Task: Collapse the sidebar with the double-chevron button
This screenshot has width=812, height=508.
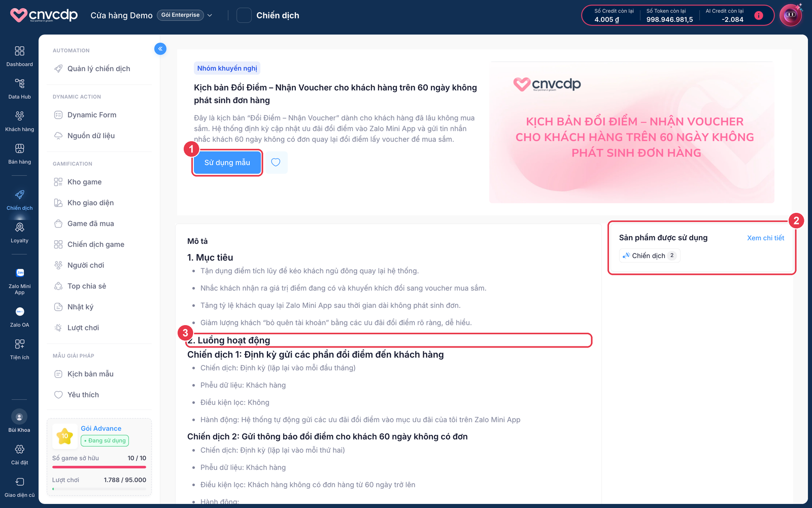Action: pos(160,49)
